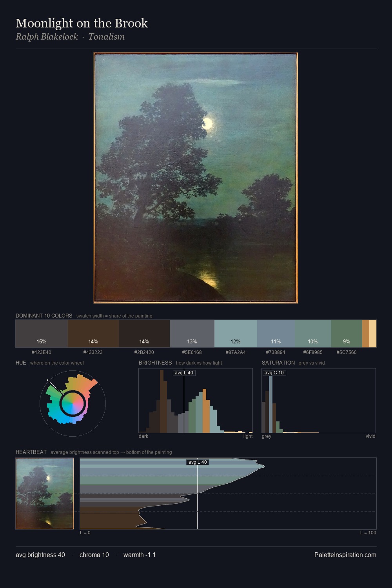Click the 'swatch width = share of the painting' note
This screenshot has width=392, height=588.
114,316
